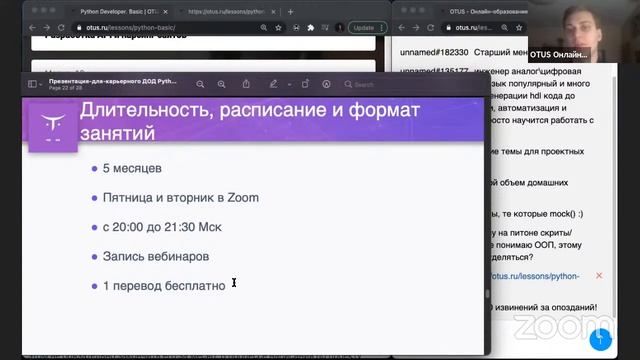Viewport: 640px width, 360px height.
Task: Click chat message извинений за опоздание!
Action: click(547, 307)
